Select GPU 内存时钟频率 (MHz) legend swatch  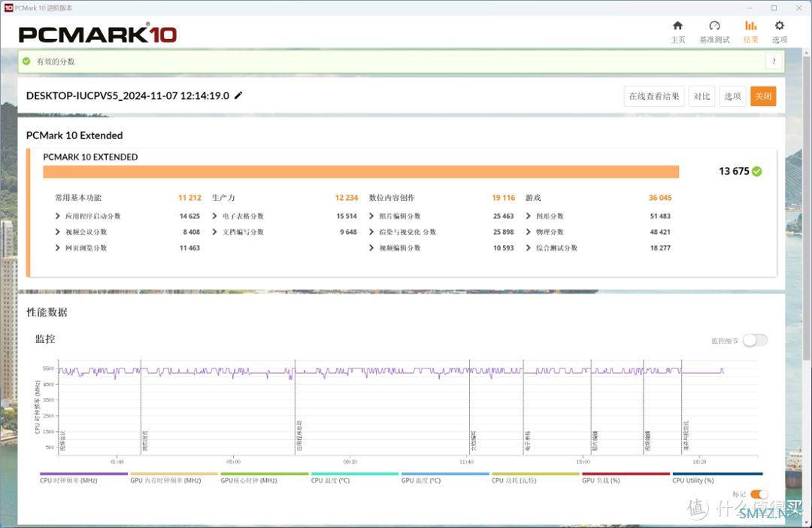[x=174, y=474]
